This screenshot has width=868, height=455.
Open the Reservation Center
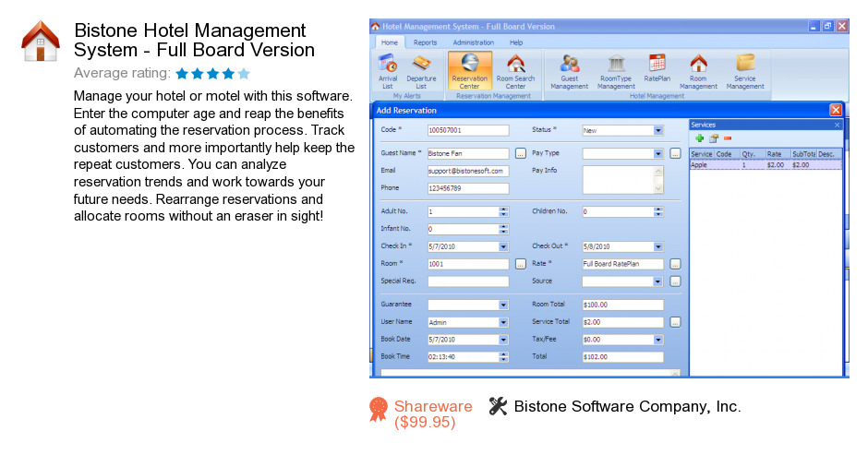(x=469, y=72)
